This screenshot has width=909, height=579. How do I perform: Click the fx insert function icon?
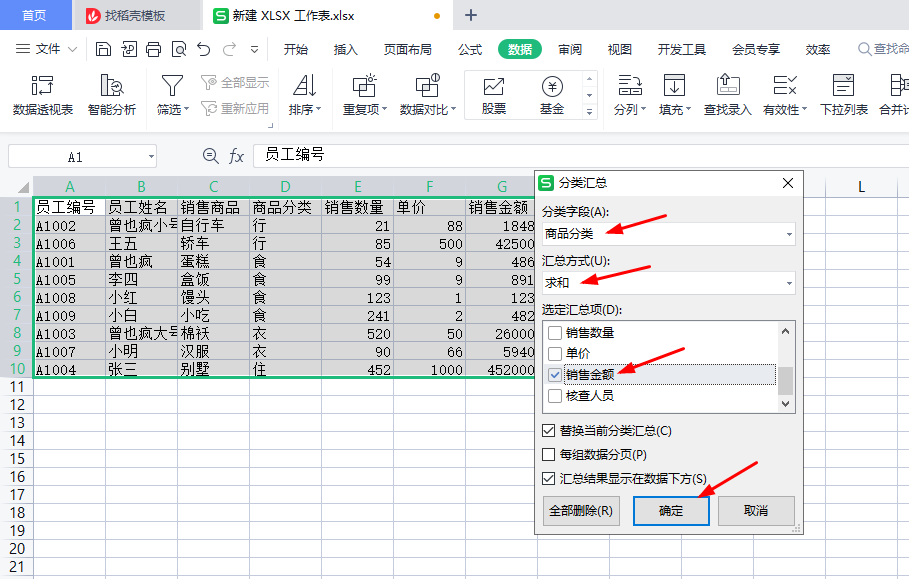236,156
